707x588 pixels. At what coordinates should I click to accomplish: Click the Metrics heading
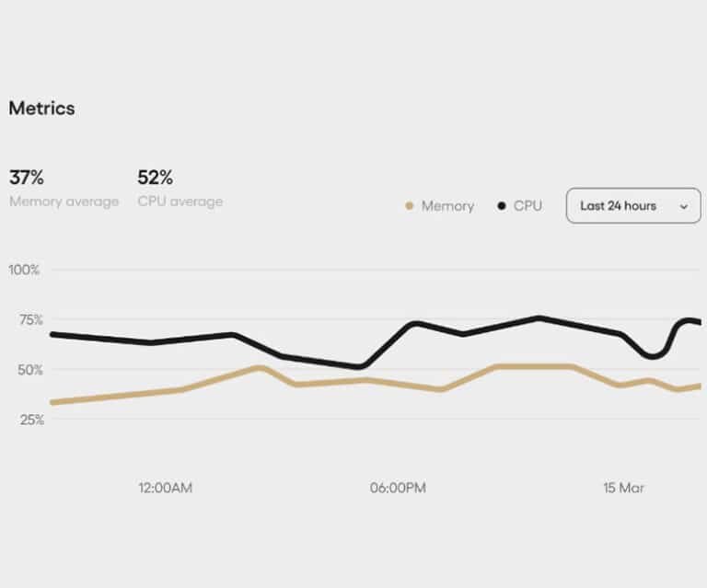[x=41, y=108]
